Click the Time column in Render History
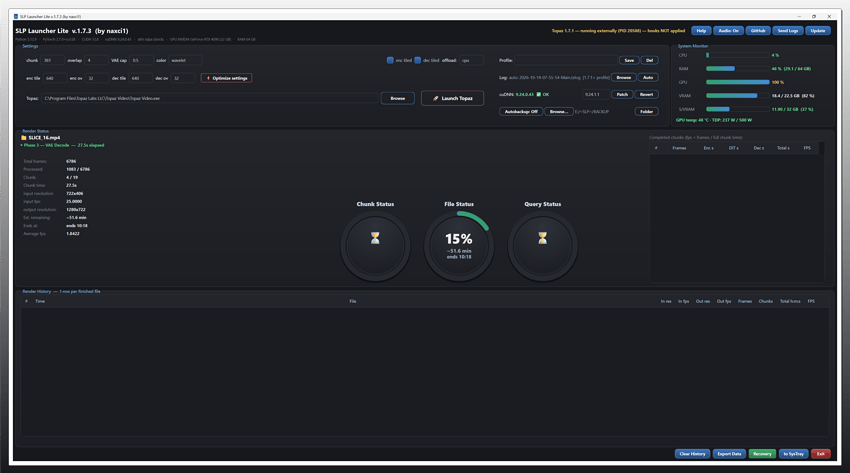 (40, 301)
